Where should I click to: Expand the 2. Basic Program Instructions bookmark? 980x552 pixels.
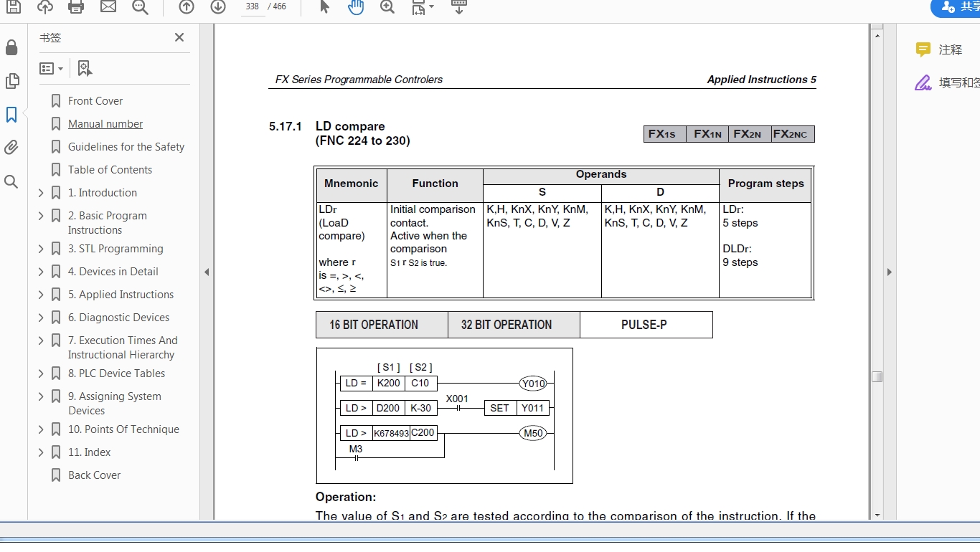pos(41,216)
